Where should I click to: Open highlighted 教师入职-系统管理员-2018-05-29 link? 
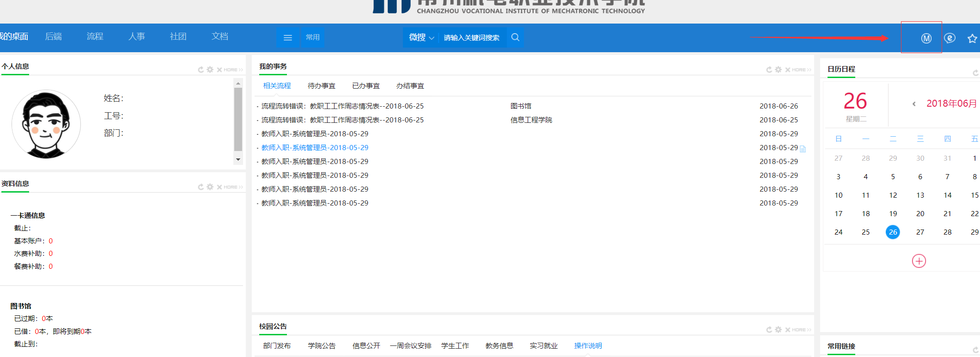315,148
